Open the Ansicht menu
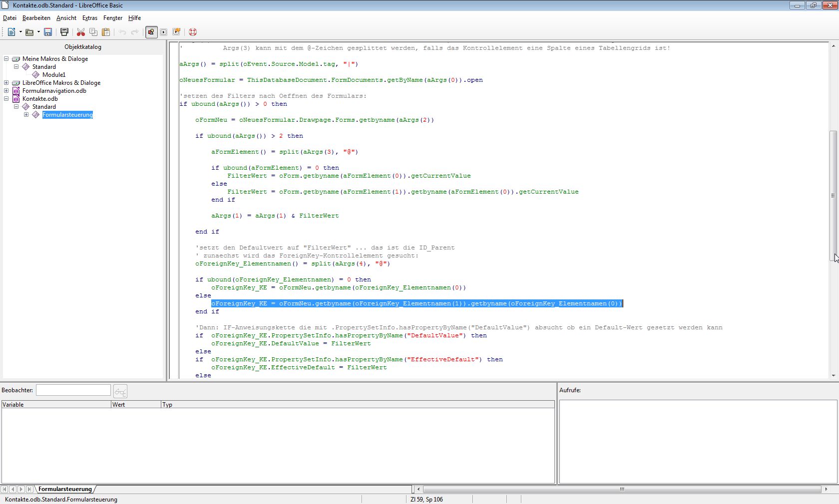Viewport: 839px width, 504px height. [66, 18]
